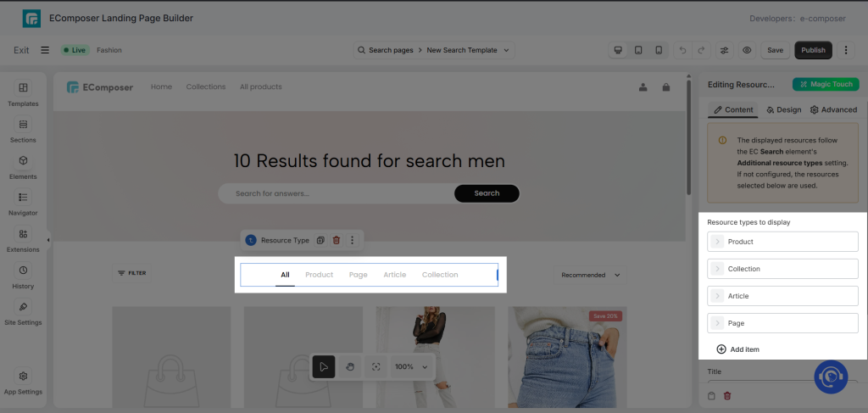Screen dimensions: 868x413
Task: Open the Sections sidebar panel
Action: (23, 130)
